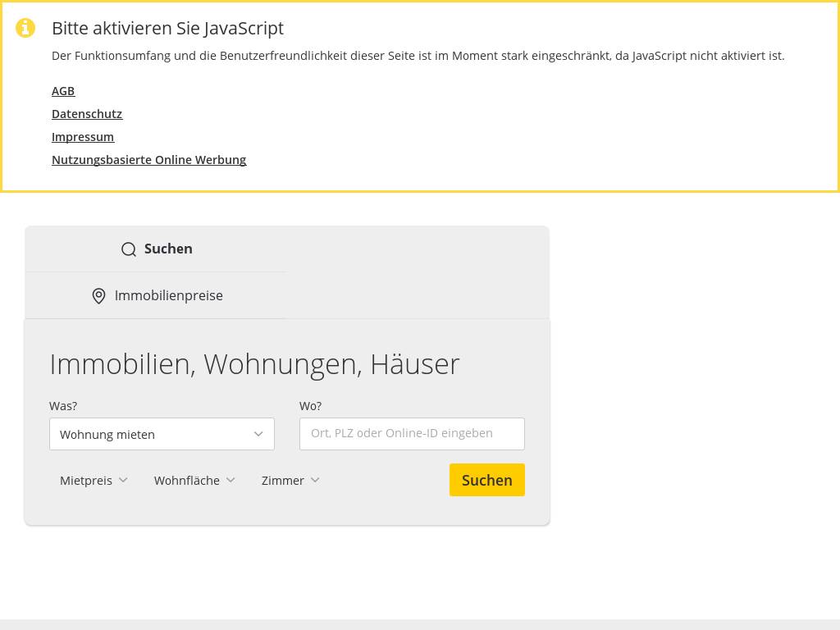Click the Immobilien, Wohnungen, Häuser heading
840x630 pixels.
click(x=254, y=364)
